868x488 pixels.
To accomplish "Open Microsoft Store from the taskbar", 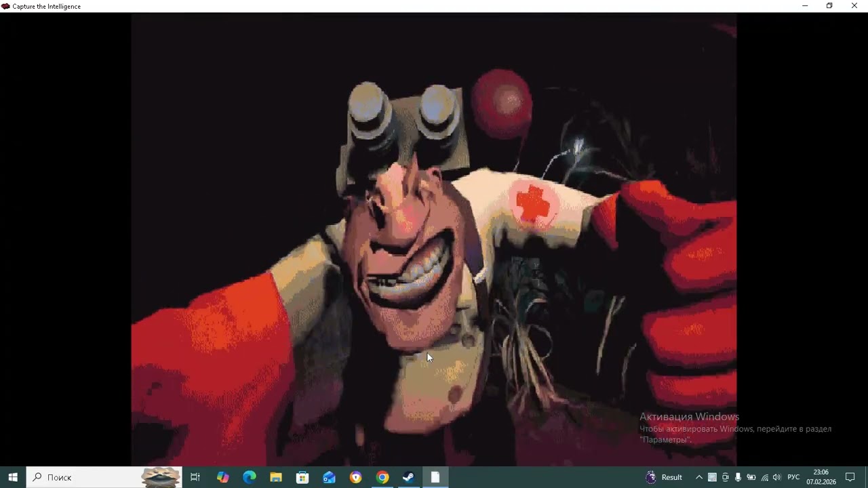I will tap(302, 477).
